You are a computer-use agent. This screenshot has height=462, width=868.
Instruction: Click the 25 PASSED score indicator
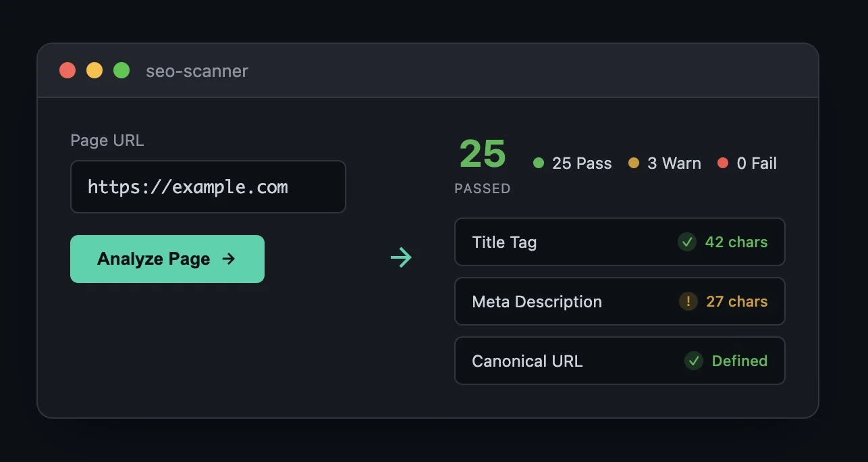click(482, 162)
